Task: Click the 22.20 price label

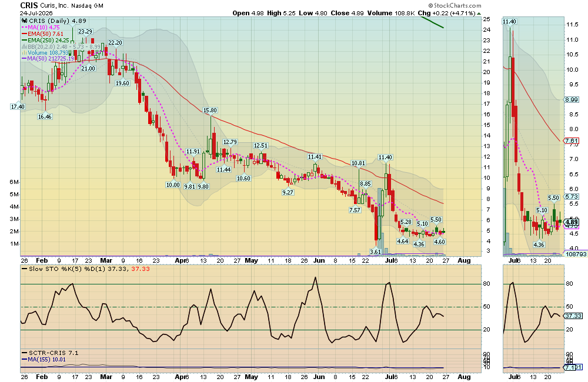Action: [x=115, y=43]
